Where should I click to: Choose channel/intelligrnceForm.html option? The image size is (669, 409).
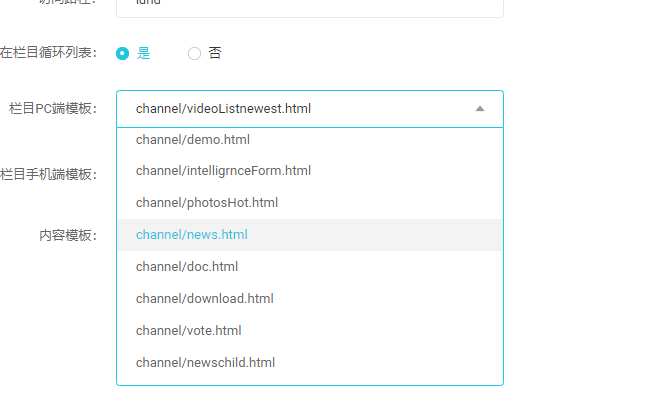223,171
